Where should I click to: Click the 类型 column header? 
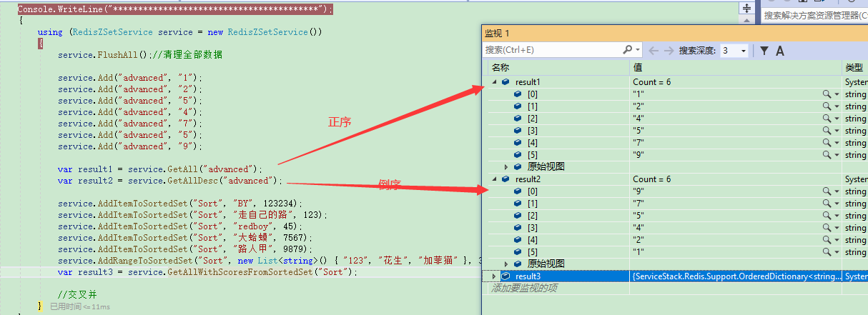click(x=854, y=68)
